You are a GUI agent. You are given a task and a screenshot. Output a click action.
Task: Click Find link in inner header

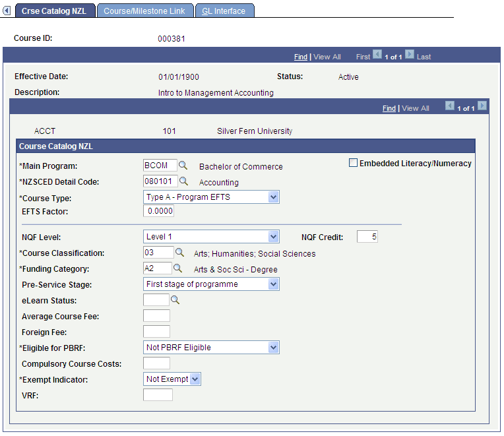click(389, 108)
